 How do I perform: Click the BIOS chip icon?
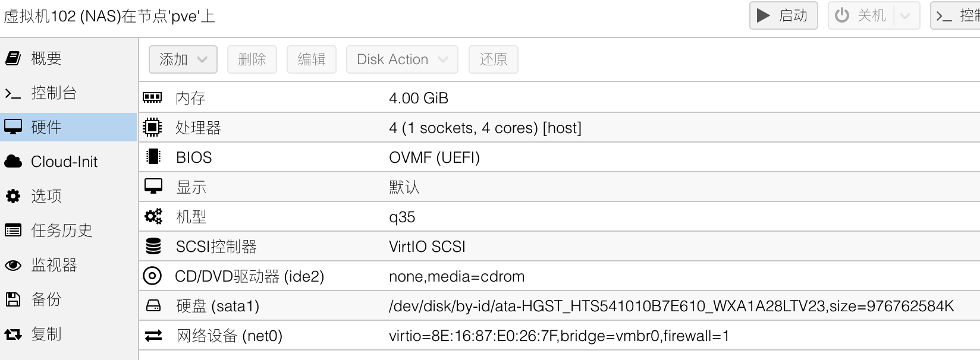tap(153, 157)
